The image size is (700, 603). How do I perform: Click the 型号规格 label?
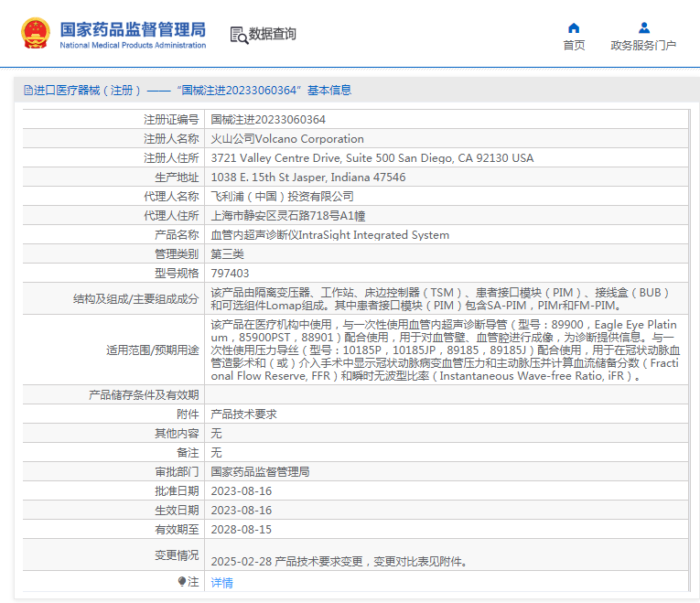tap(177, 274)
